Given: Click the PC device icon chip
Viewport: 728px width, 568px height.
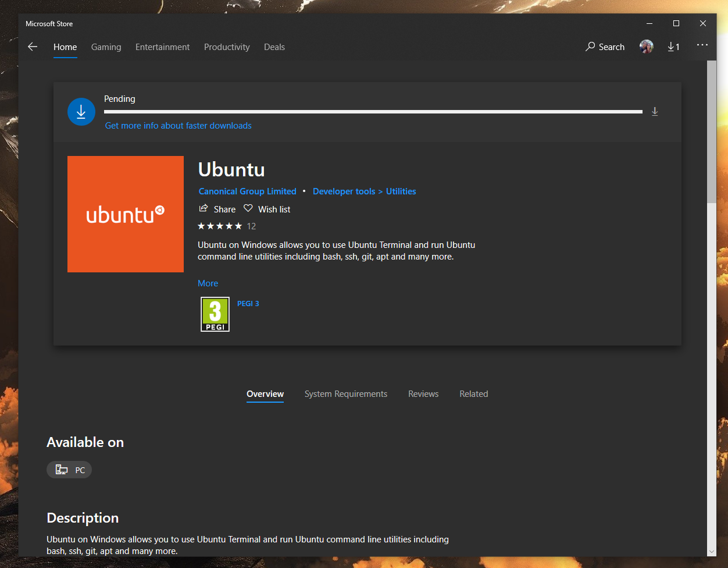Looking at the screenshot, I should click(69, 470).
